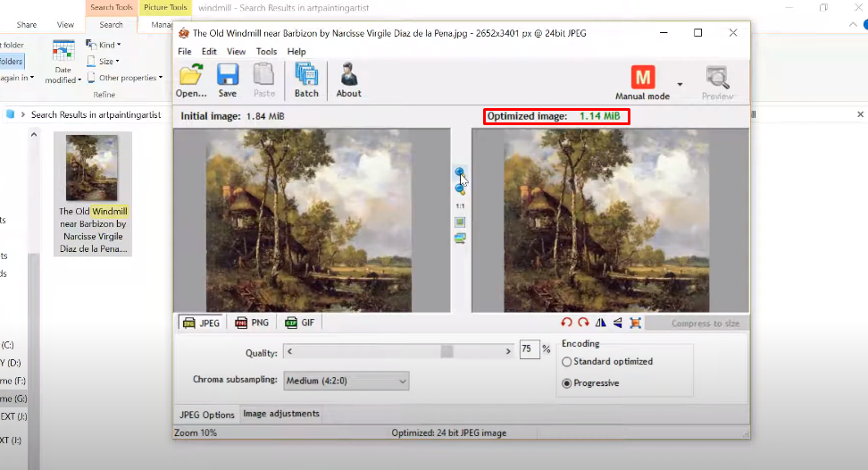Image resolution: width=868 pixels, height=470 pixels.
Task: Zoom out on the image previews
Action: pos(460,189)
